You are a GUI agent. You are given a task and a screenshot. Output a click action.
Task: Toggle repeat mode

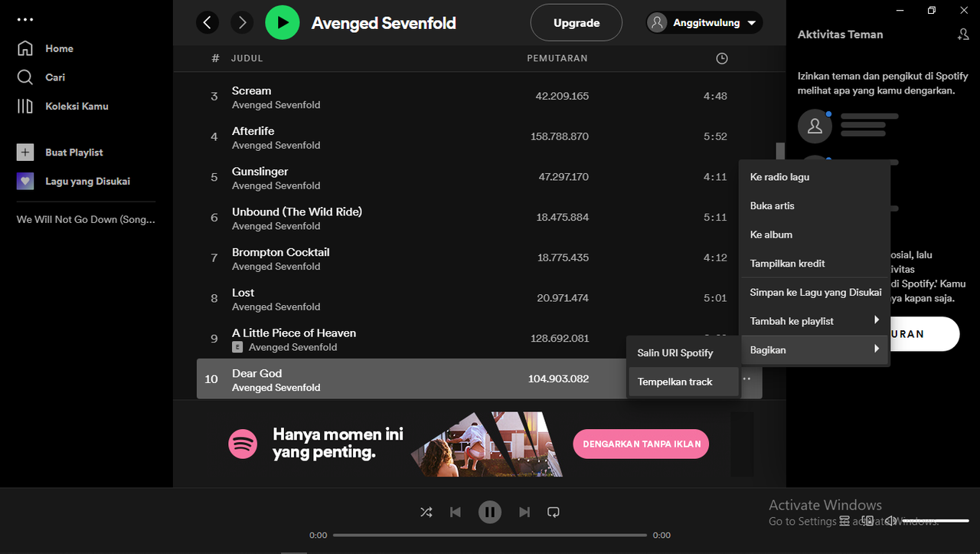(x=554, y=512)
